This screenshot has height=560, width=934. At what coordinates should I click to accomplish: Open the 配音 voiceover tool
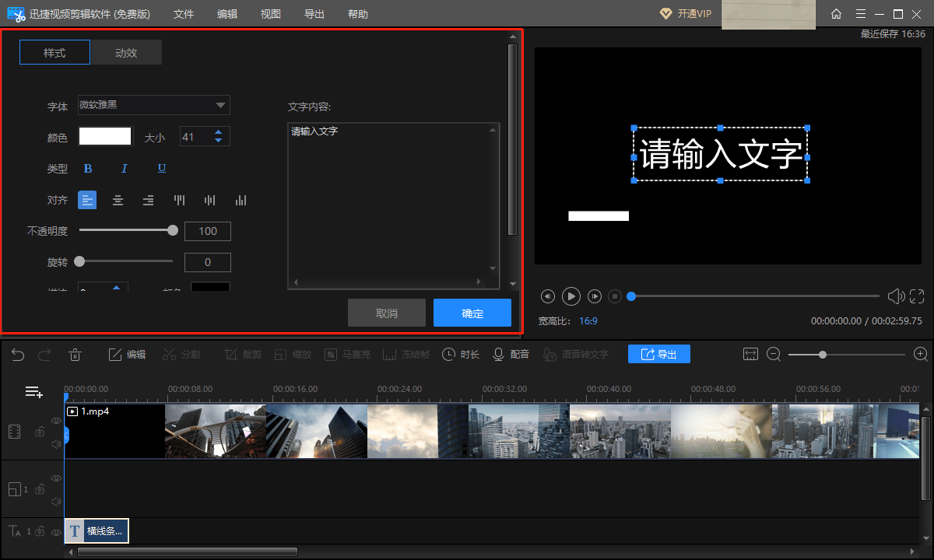511,355
